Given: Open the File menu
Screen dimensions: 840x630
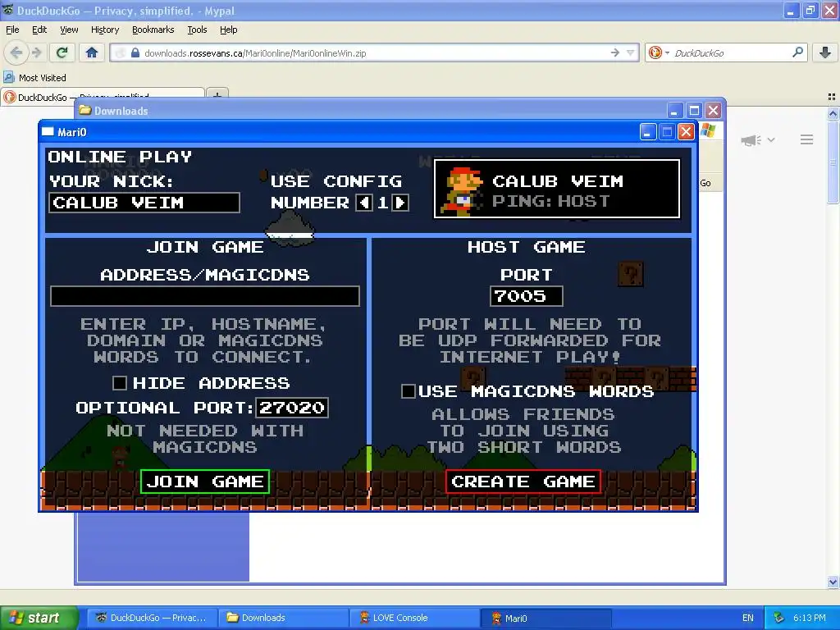Looking at the screenshot, I should (12, 30).
